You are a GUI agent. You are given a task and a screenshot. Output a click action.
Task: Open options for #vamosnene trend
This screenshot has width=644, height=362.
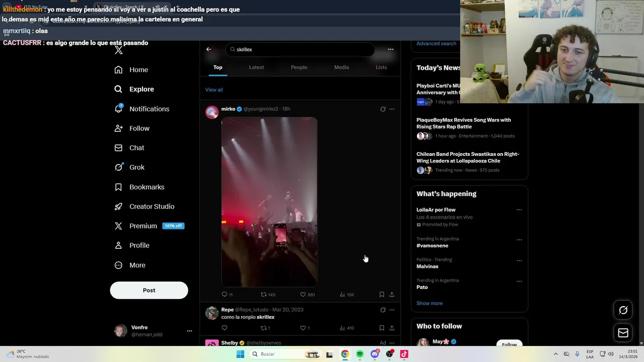(519, 240)
